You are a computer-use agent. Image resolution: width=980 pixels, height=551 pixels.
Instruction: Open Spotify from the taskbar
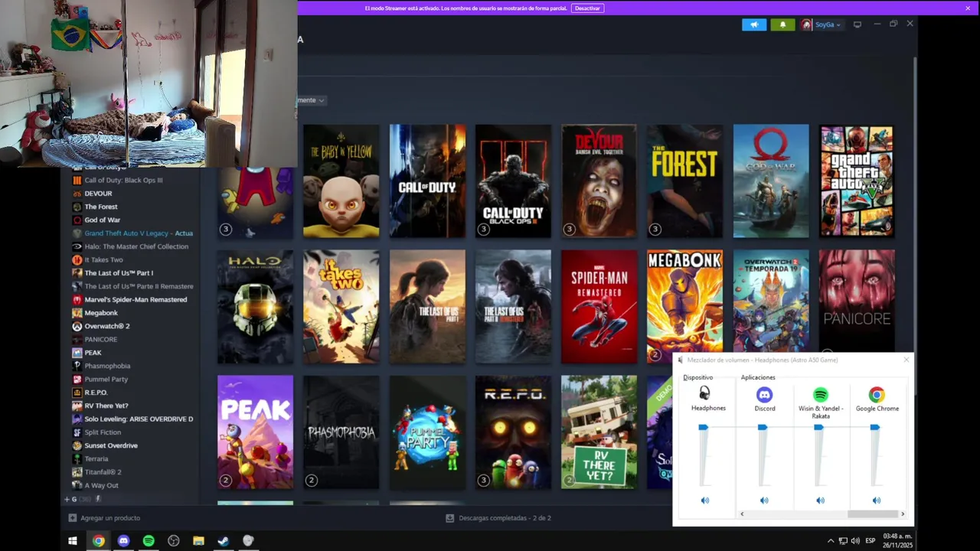pos(149,541)
